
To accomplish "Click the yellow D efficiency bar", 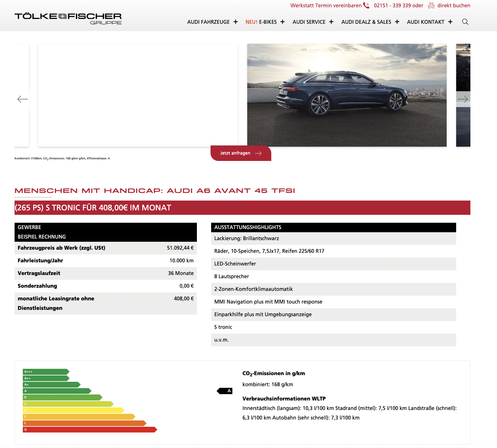I will pyautogui.click(x=73, y=410).
